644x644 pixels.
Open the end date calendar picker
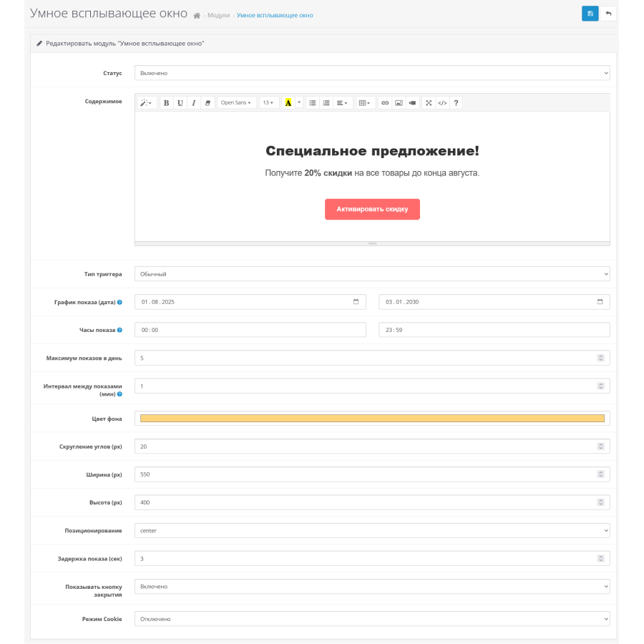[600, 301]
